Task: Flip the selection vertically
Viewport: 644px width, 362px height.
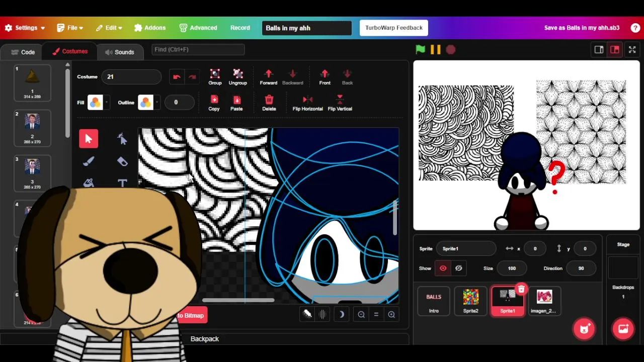Action: click(340, 103)
